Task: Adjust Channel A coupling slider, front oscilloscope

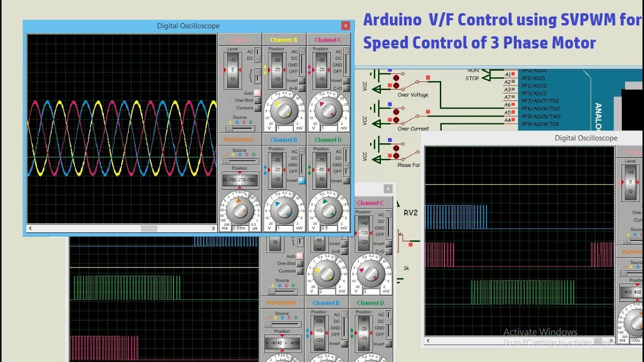Action: click(302, 61)
